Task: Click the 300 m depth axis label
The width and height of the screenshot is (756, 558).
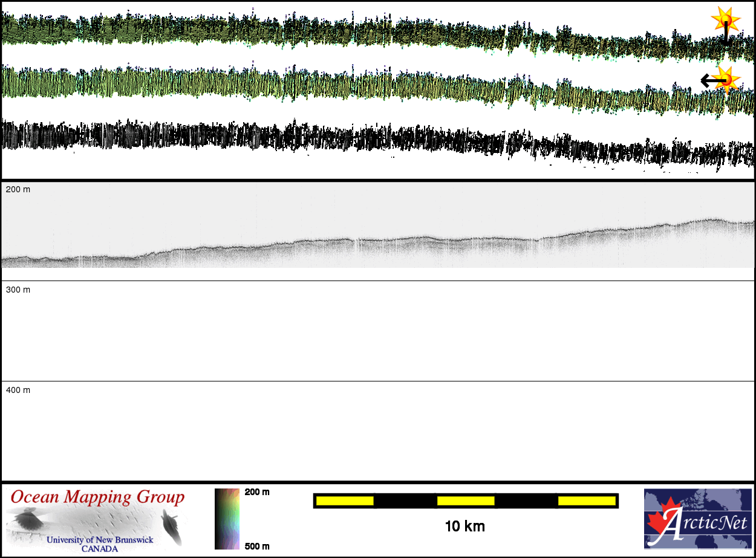Action: click(x=18, y=290)
